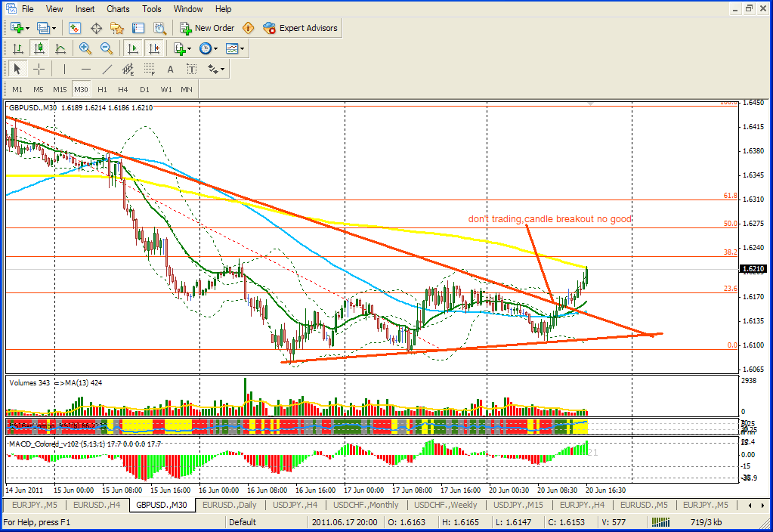Click the connection status bars icon
The width and height of the screenshot is (773, 532).
[x=661, y=521]
